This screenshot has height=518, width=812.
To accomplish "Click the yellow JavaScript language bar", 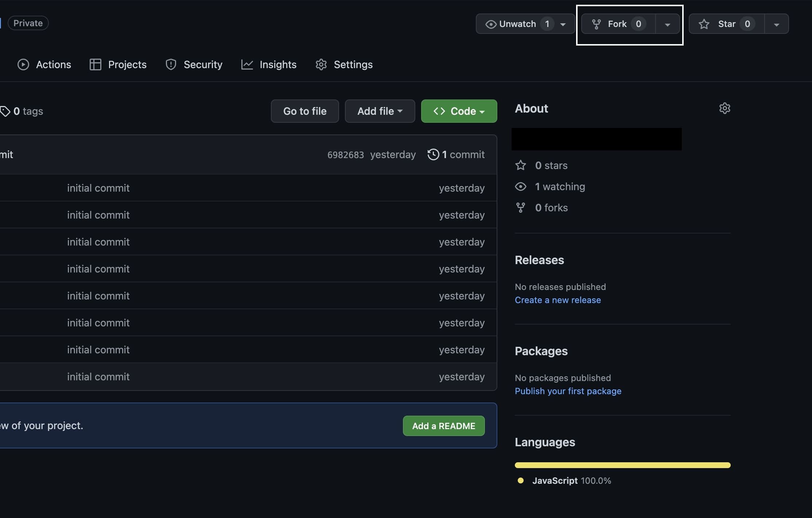I will [622, 465].
